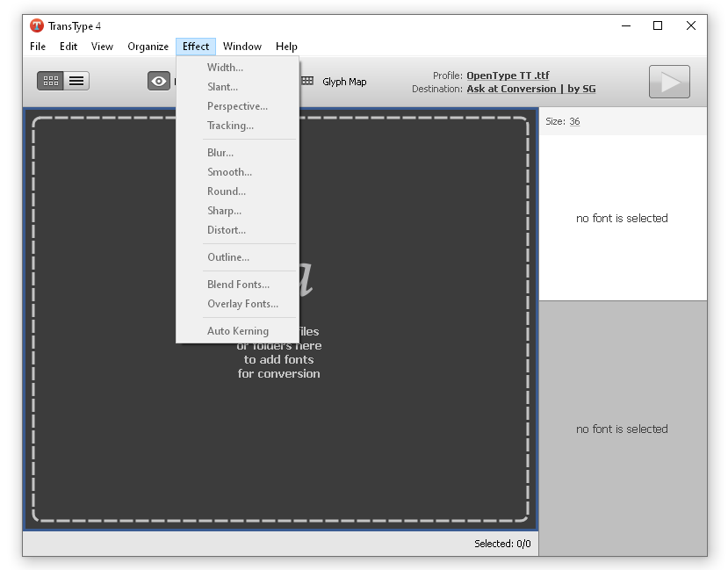Open the View menu
This screenshot has width=728, height=570.
[x=102, y=47]
